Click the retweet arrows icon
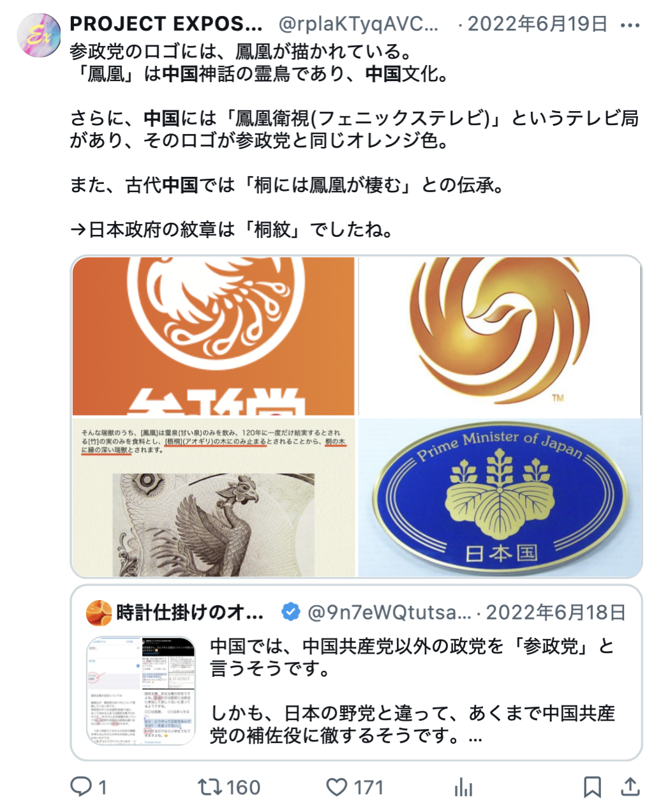The height and width of the screenshot is (812, 661). [x=210, y=786]
